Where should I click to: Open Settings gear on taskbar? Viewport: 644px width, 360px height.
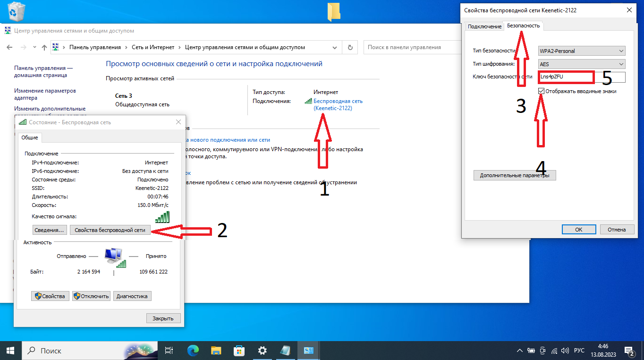point(263,351)
